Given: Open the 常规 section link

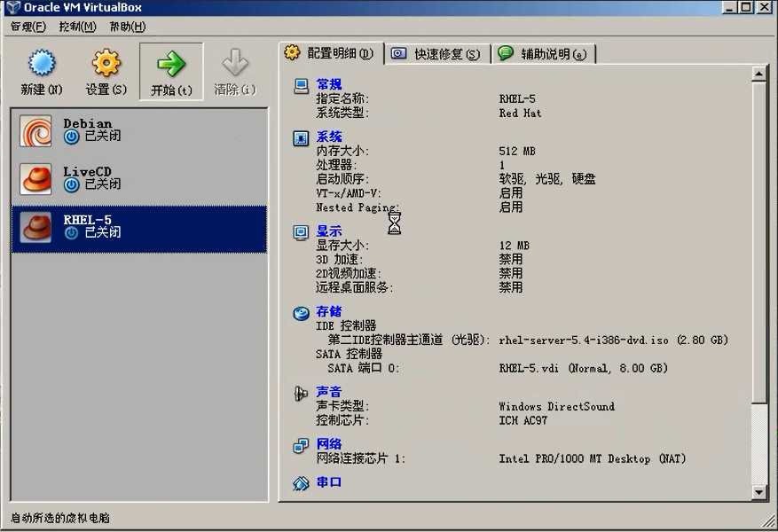Looking at the screenshot, I should pyautogui.click(x=329, y=84).
